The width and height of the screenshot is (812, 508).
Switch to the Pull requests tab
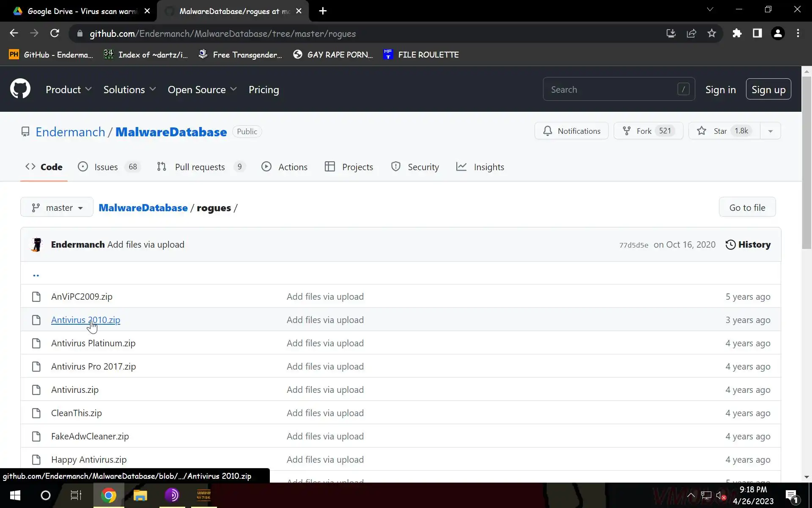click(200, 167)
